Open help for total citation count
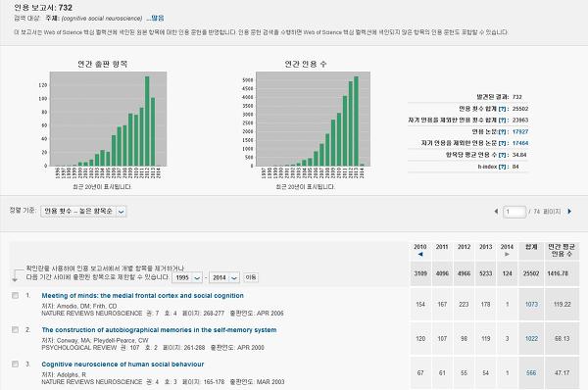Image resolution: width=588 pixels, height=390 pixels. point(502,109)
